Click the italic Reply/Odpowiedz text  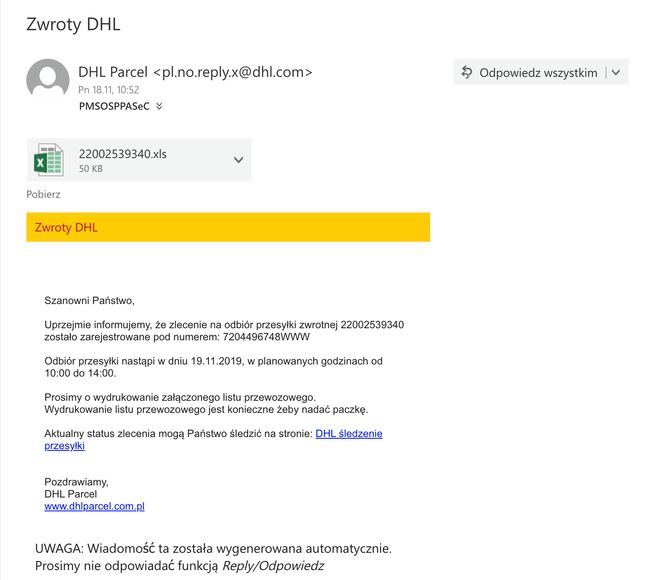(x=273, y=566)
